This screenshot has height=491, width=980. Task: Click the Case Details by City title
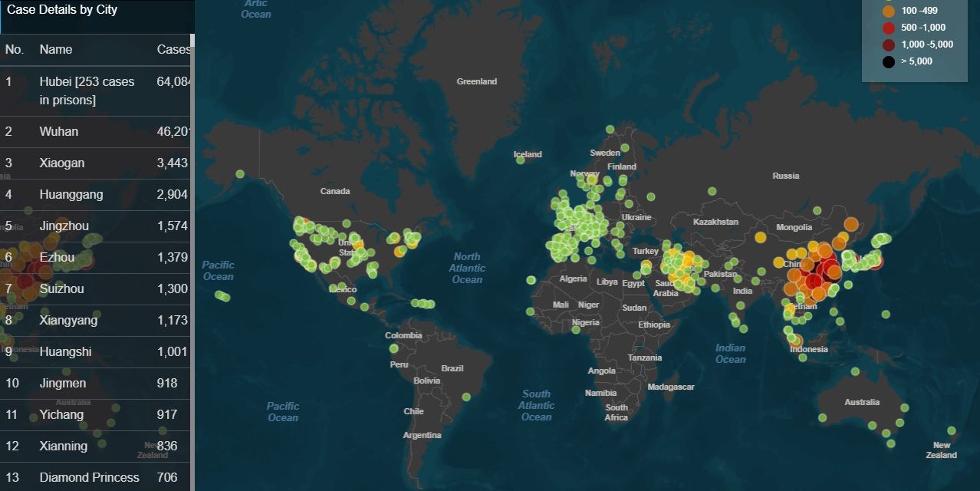pos(62,10)
